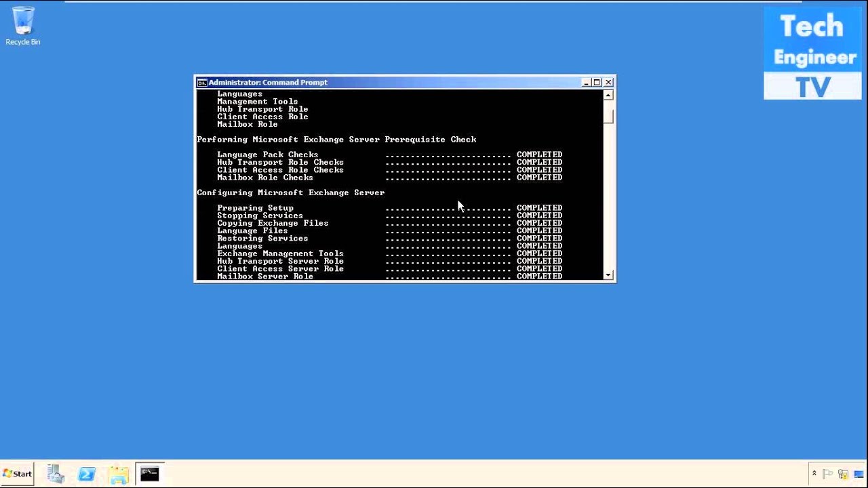The width and height of the screenshot is (868, 488).
Task: Click COMPLETED next to Stopping Services
Action: (539, 216)
